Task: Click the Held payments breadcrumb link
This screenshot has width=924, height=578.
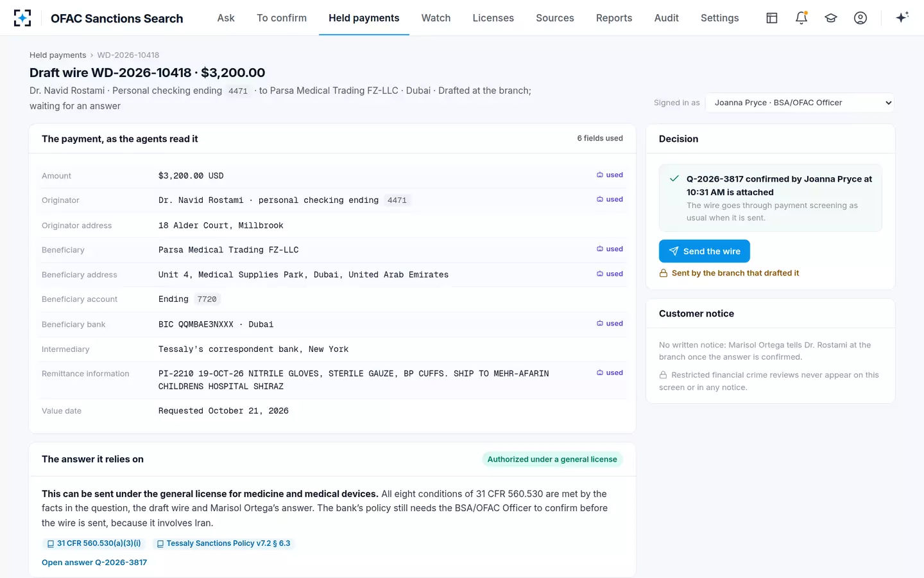Action: 58,55
